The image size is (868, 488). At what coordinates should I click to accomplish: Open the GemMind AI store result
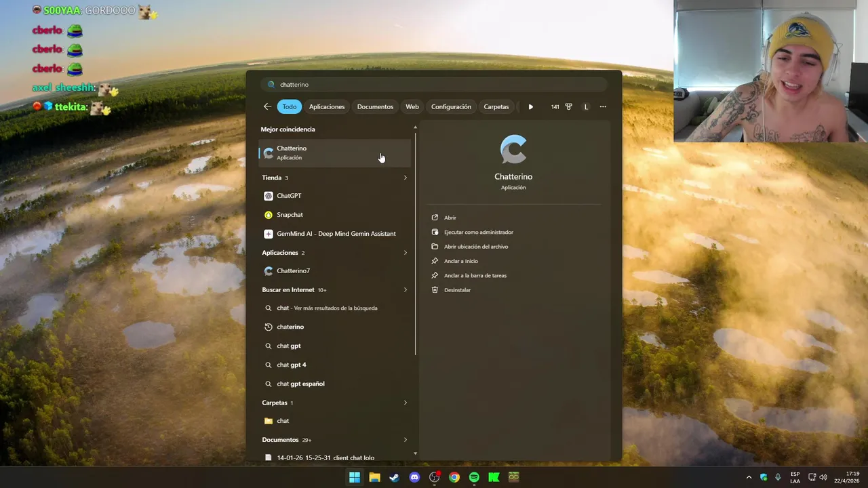(x=335, y=234)
